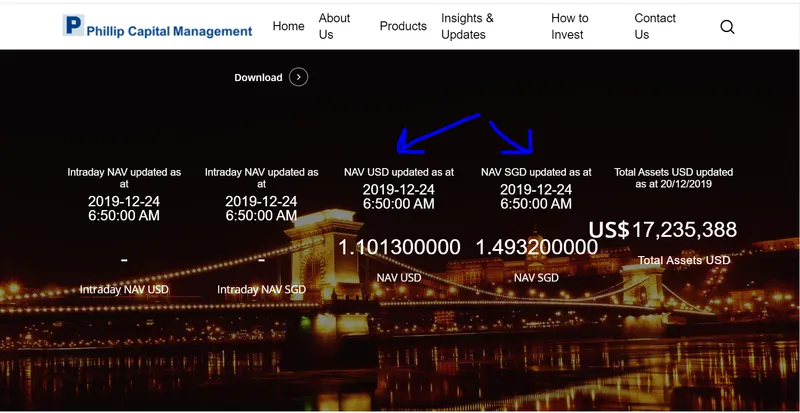Open Insights & Updates section

pyautogui.click(x=467, y=26)
